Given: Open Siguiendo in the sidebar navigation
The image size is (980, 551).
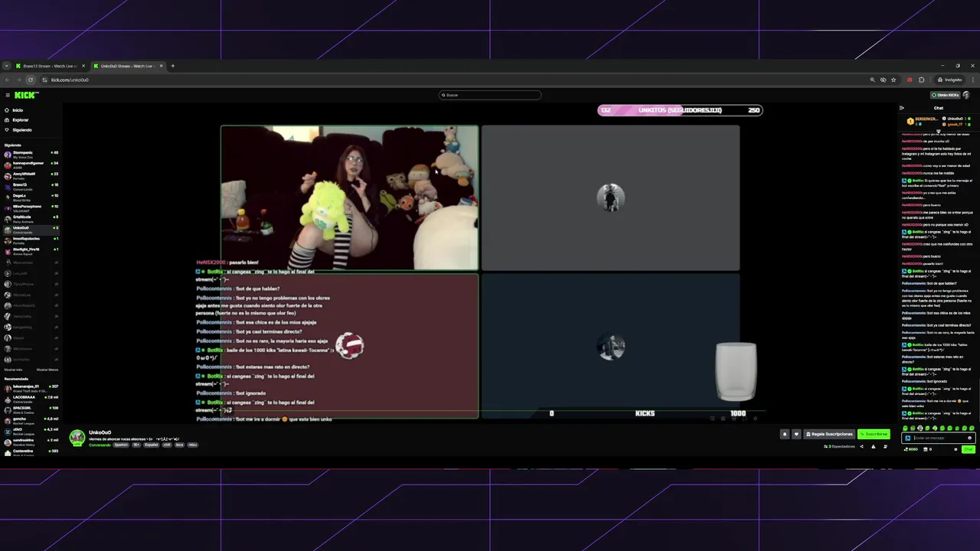Looking at the screenshot, I should (x=21, y=130).
